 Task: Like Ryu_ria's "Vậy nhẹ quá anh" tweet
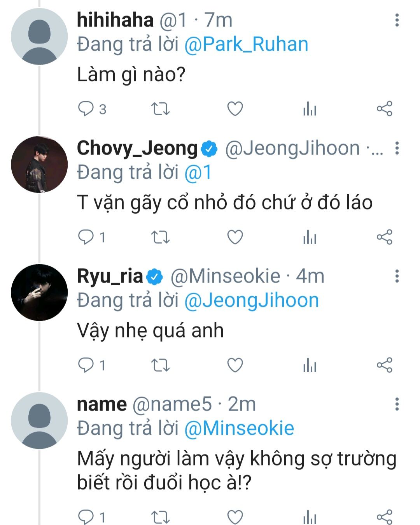pyautogui.click(x=235, y=365)
